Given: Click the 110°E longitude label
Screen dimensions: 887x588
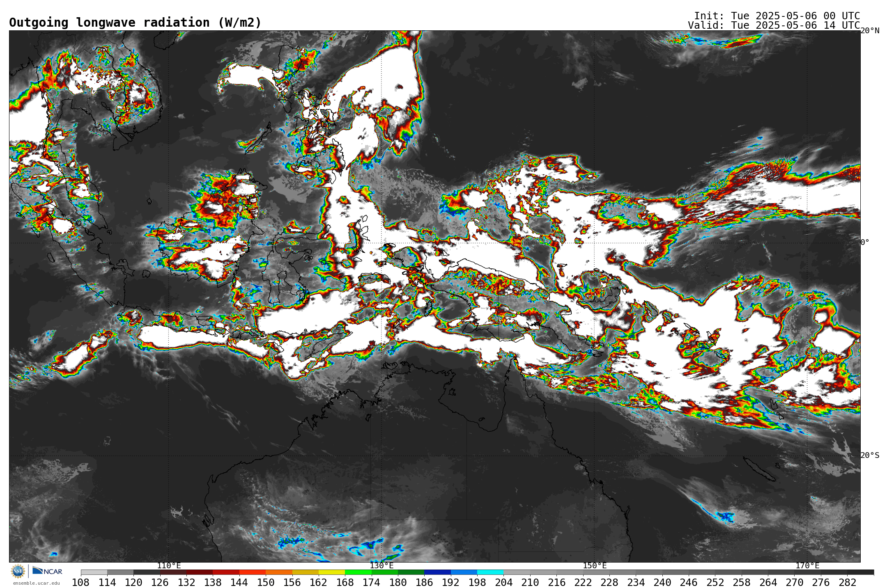Looking at the screenshot, I should click(169, 565).
